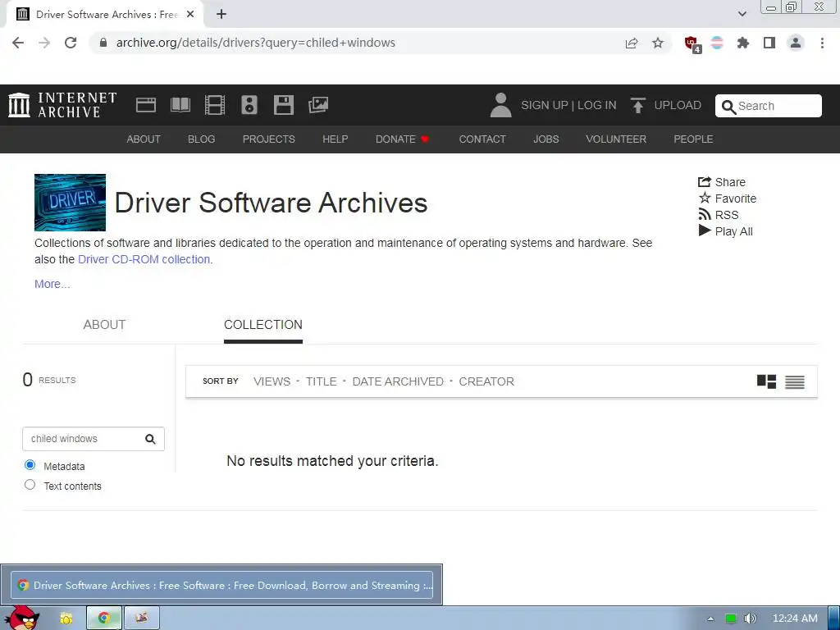Switch to the ABOUT tab
The image size is (840, 630).
[104, 325]
